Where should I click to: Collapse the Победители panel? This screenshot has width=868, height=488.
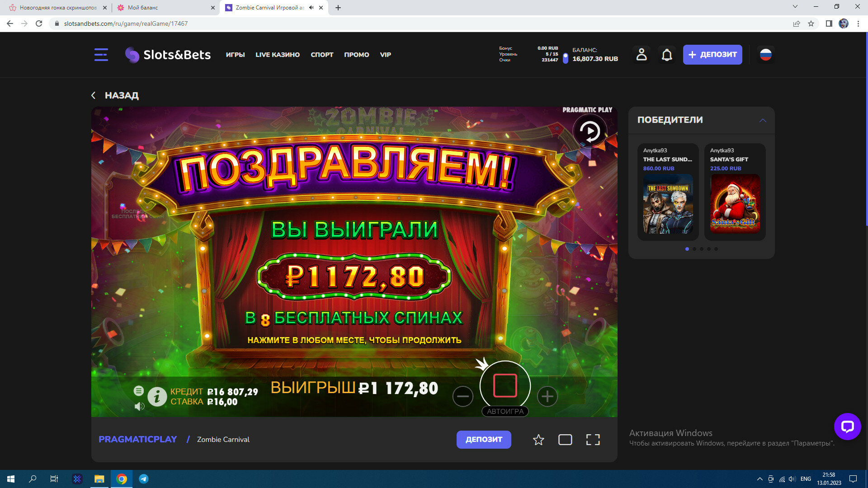tap(762, 120)
